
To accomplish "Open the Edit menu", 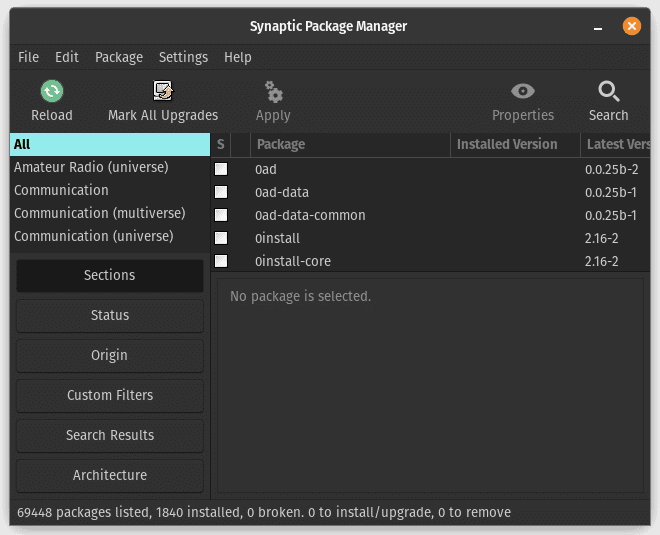I will [67, 57].
